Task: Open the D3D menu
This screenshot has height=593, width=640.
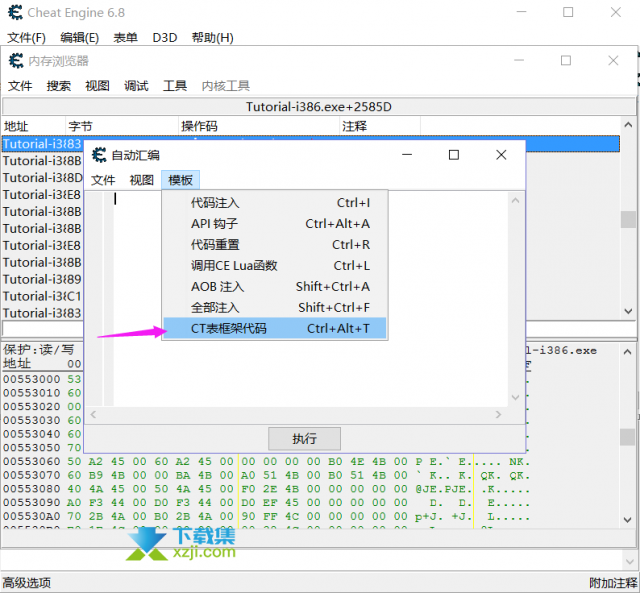Action: (164, 38)
